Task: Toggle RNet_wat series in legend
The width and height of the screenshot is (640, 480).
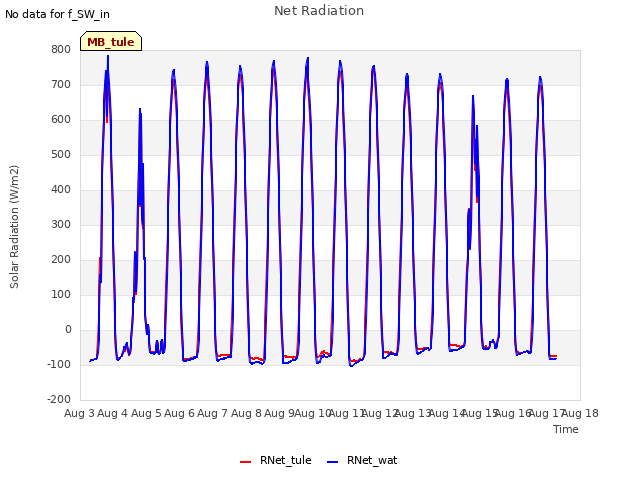Action: click(x=362, y=460)
